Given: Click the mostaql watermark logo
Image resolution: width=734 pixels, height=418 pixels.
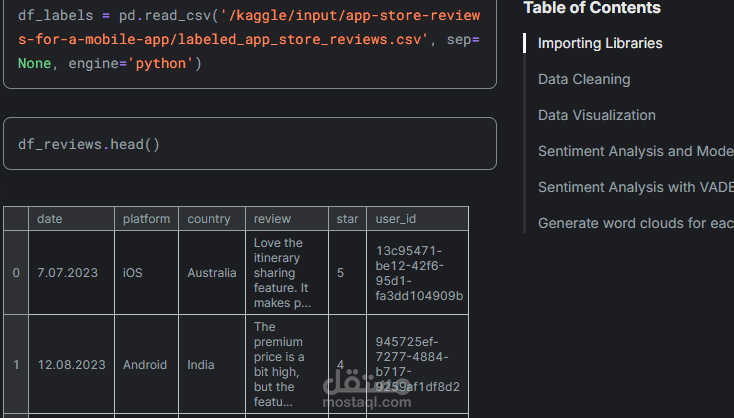Looking at the screenshot, I should [x=367, y=390].
